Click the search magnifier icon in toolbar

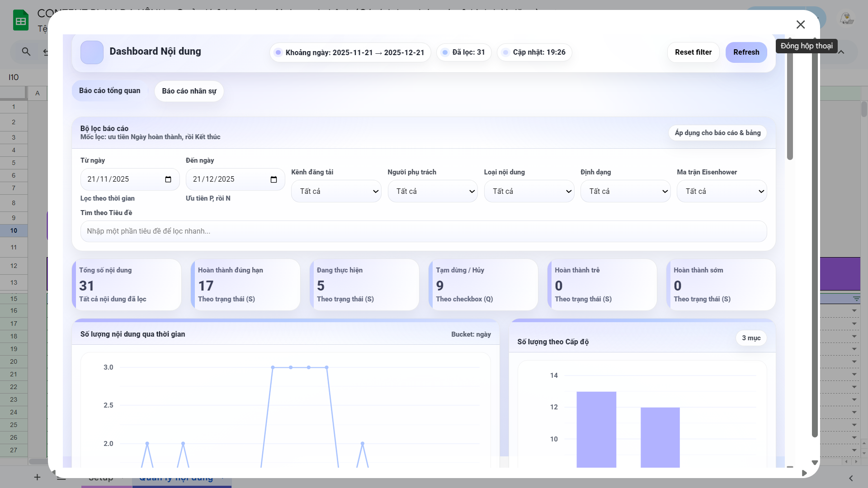[26, 52]
